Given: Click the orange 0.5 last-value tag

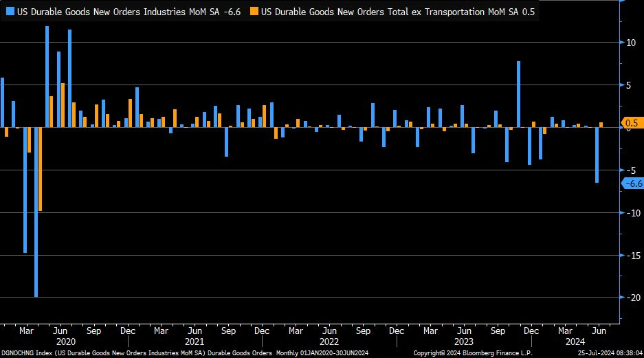Looking at the screenshot, I should [x=632, y=124].
